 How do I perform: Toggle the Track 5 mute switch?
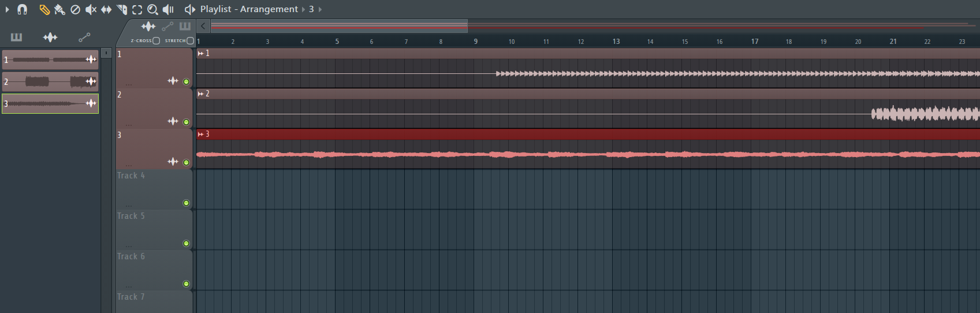point(186,243)
